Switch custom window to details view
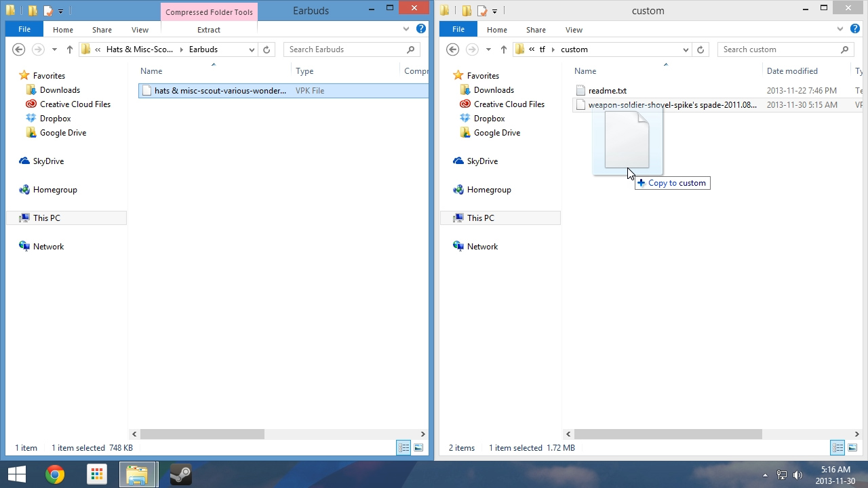This screenshot has width=868, height=488. [x=837, y=447]
